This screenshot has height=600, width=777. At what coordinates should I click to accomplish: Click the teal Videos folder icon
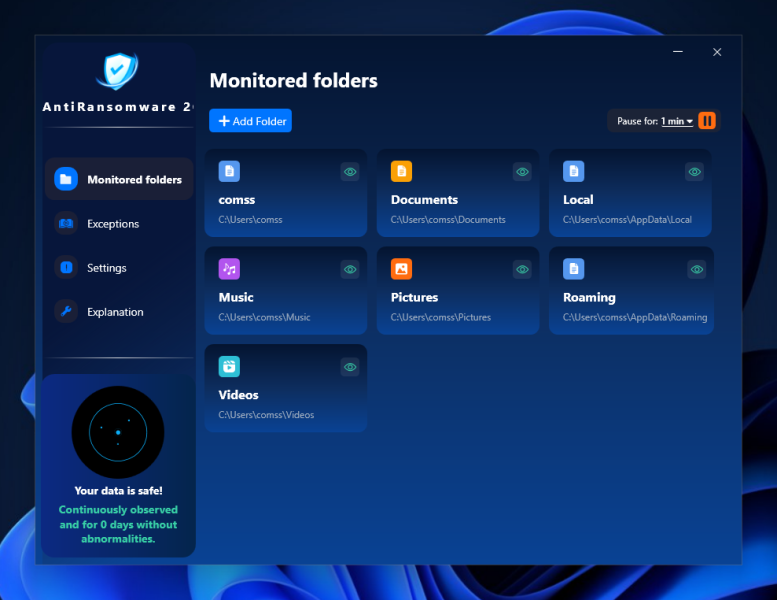pos(229,367)
